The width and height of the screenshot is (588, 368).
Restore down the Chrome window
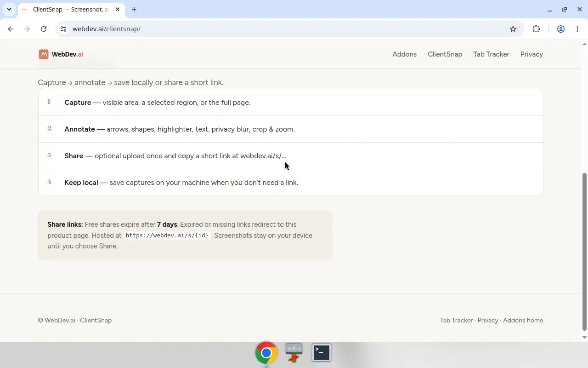[x=565, y=9]
